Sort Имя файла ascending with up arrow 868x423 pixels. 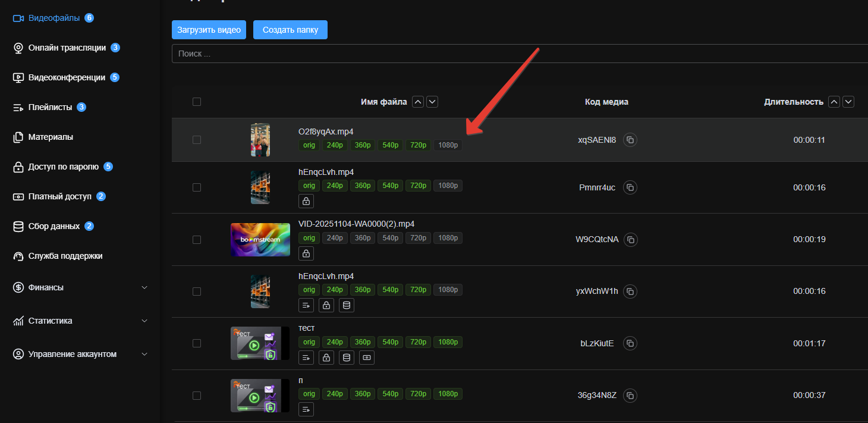[418, 102]
